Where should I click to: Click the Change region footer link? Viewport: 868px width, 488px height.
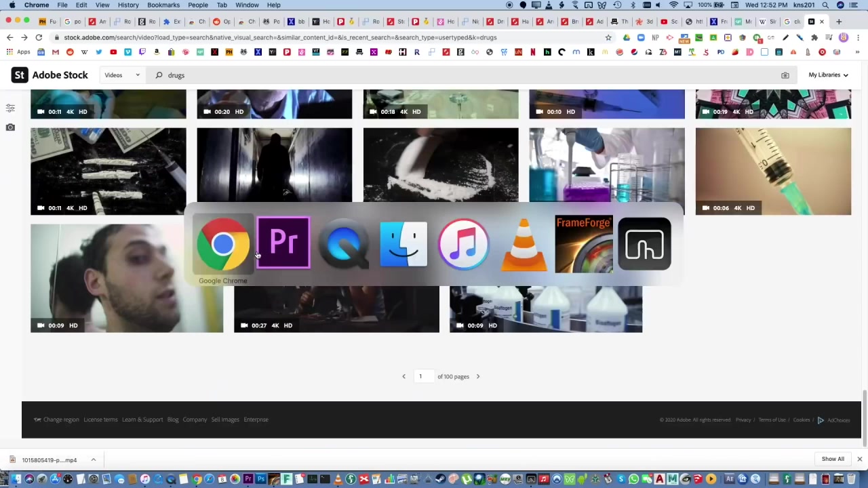coord(61,420)
